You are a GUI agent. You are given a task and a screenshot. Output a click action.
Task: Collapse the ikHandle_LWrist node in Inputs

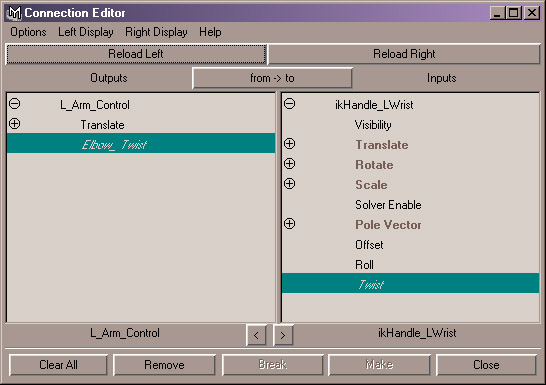tap(289, 104)
